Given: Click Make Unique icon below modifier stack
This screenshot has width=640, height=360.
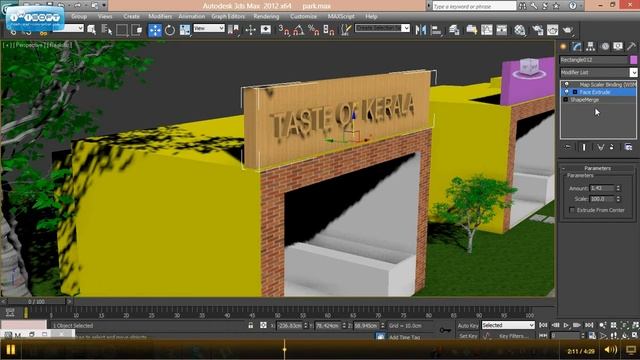Looking at the screenshot, I should pos(600,147).
